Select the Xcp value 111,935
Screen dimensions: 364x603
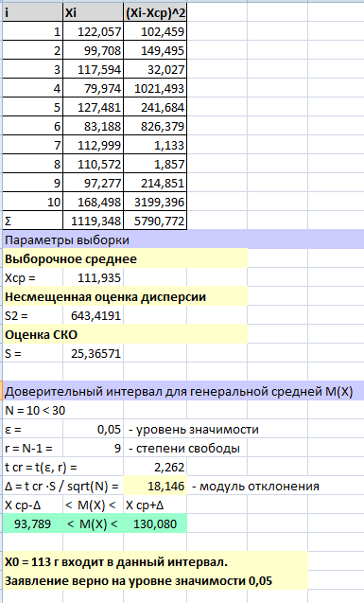94,277
